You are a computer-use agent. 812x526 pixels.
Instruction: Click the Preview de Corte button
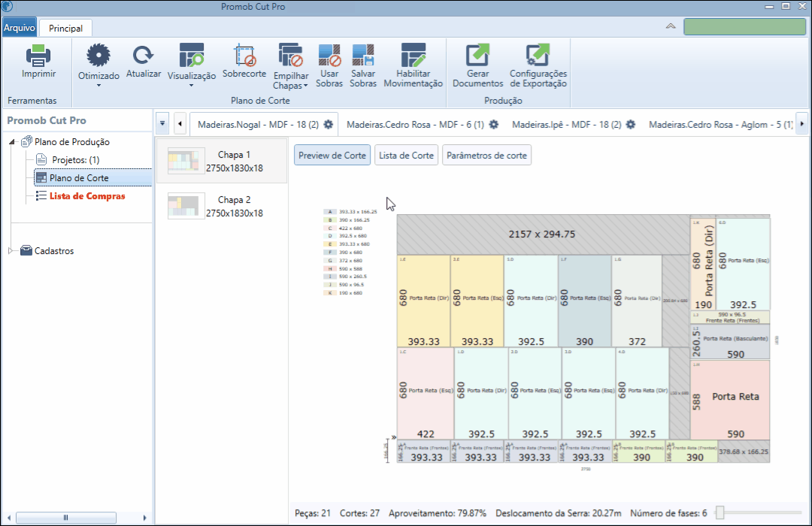[x=332, y=155]
